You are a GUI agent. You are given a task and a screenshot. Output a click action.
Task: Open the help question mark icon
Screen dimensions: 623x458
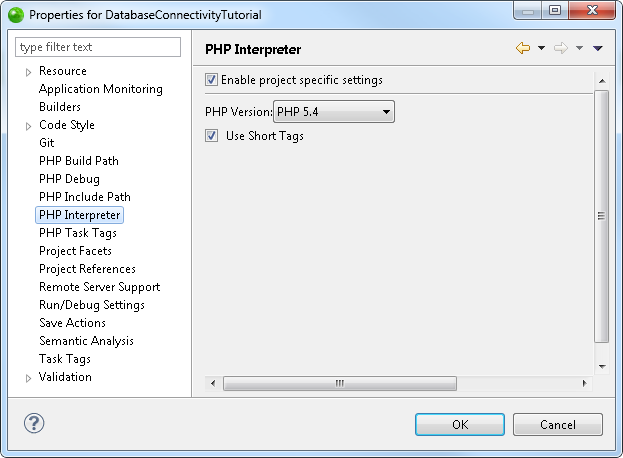click(34, 423)
